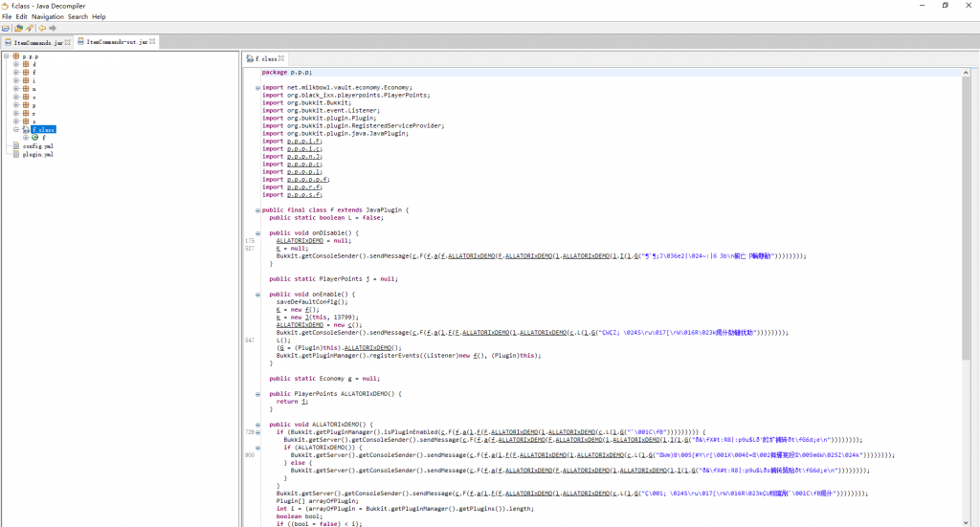Click 'import org.bukkit.Bukkit;' line
Screen dimensions: 980x527
coord(306,103)
